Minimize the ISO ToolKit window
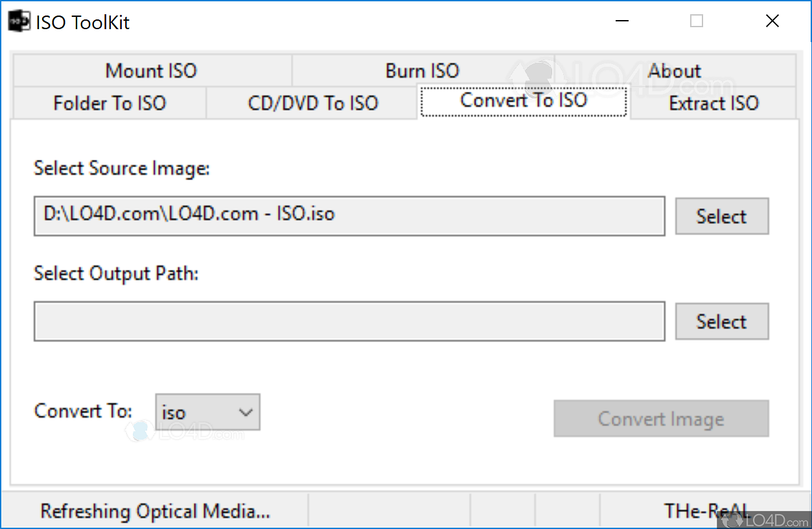This screenshot has height=529, width=812. point(621,21)
